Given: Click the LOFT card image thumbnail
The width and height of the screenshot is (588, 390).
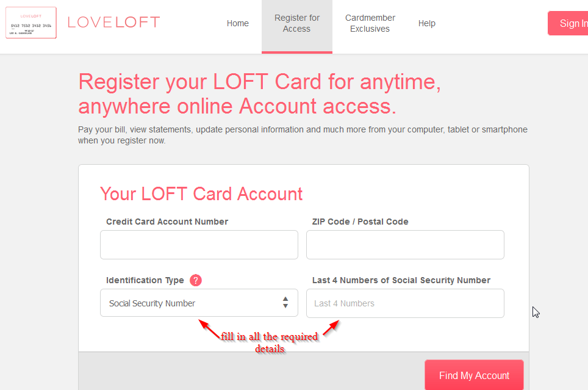Looking at the screenshot, I should point(30,23).
